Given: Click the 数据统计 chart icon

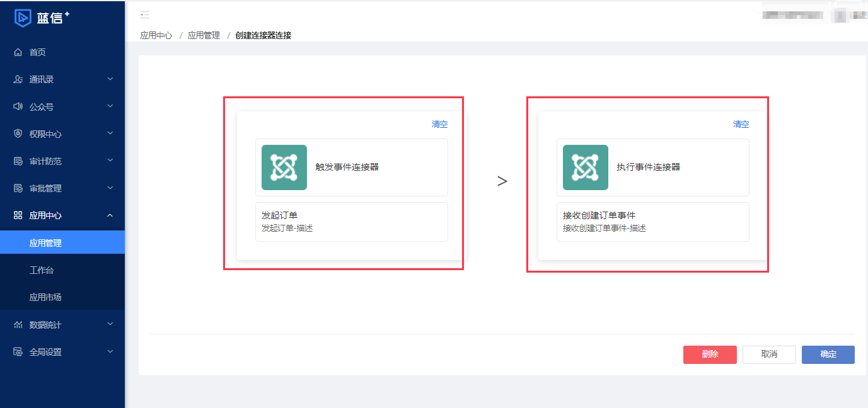Looking at the screenshot, I should pos(18,325).
